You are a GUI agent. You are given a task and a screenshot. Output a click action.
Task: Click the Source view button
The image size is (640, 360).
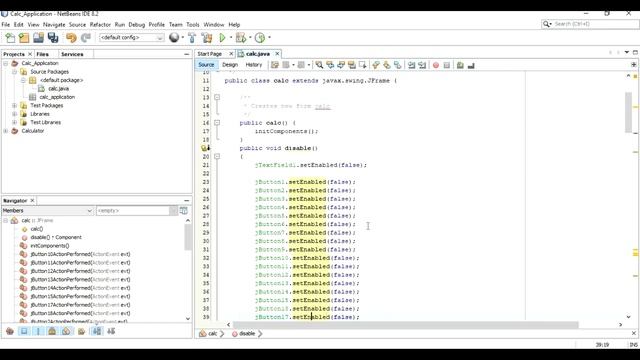[x=206, y=65]
